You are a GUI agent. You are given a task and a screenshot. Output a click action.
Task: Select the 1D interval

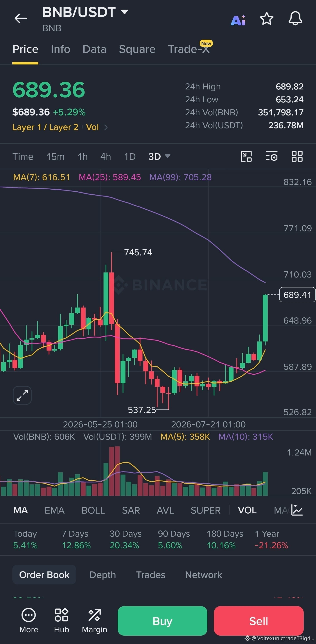(130, 157)
